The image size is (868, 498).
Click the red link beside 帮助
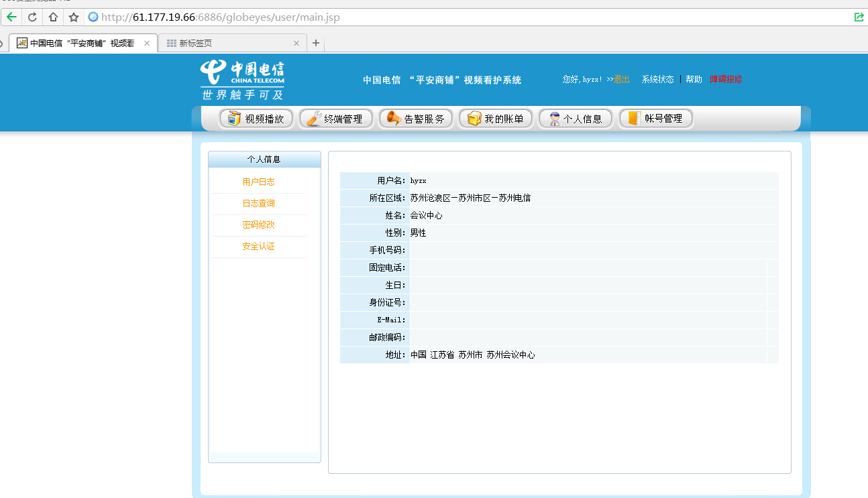point(726,79)
